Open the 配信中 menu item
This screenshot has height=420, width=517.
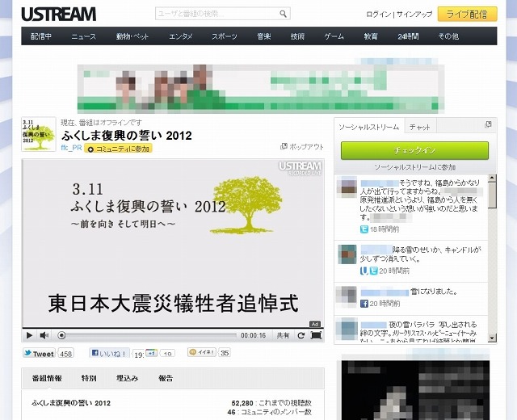tap(41, 36)
